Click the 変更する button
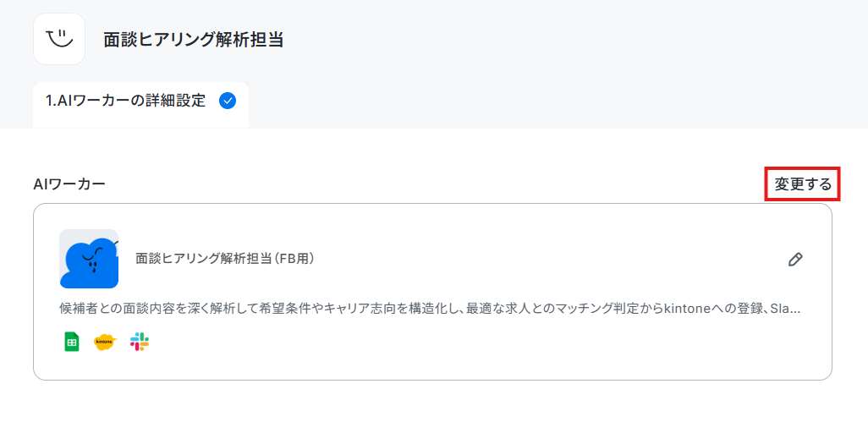Viewport: 868px width, 422px height. click(x=803, y=184)
